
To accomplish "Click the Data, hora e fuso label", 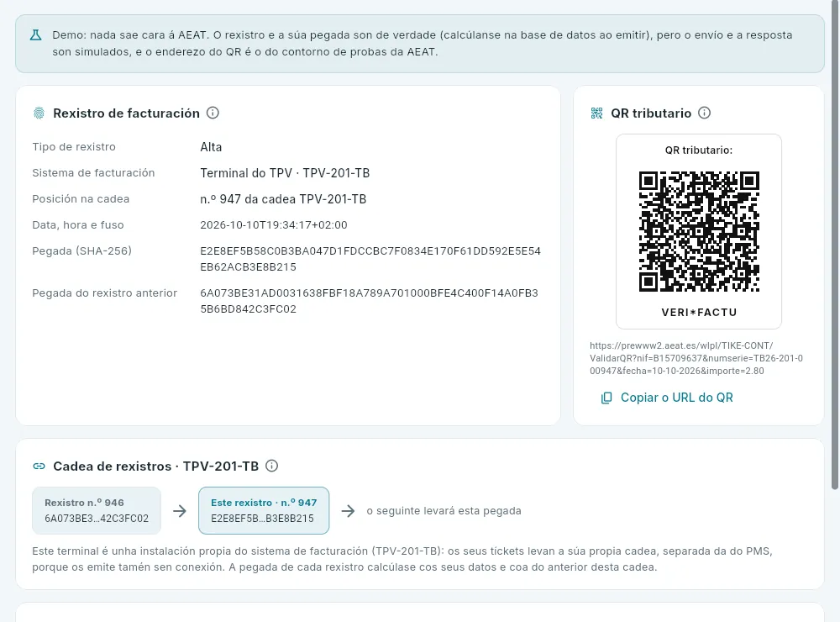I will (77, 225).
